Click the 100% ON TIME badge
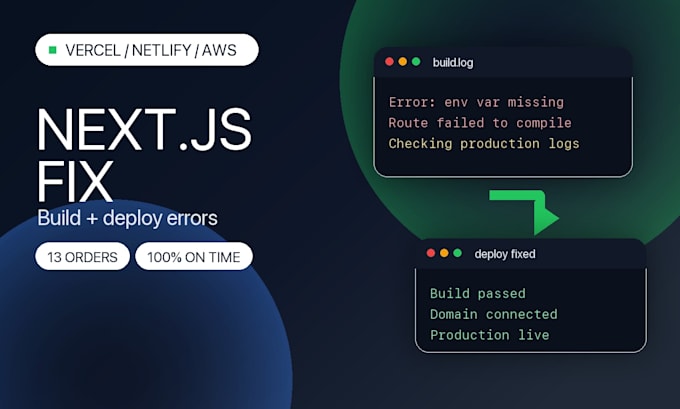The image size is (680, 409). point(194,257)
